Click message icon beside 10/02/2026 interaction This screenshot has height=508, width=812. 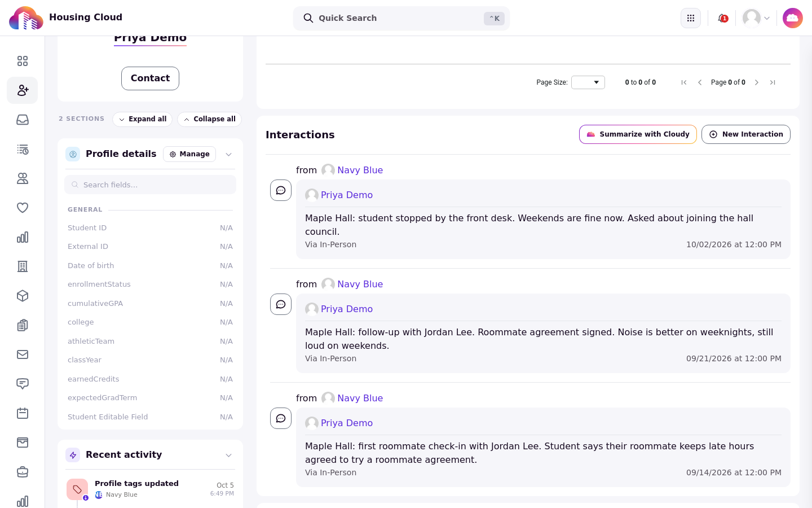281,190
